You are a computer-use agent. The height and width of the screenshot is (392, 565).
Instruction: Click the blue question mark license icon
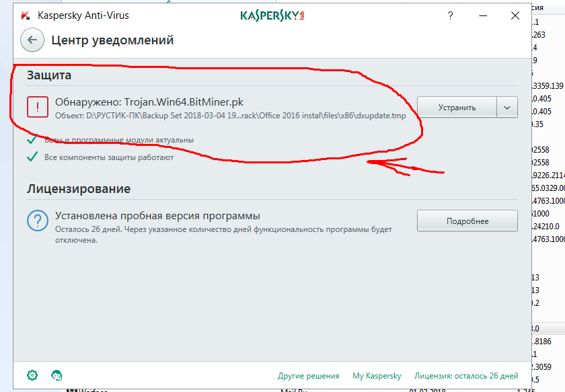(38, 221)
